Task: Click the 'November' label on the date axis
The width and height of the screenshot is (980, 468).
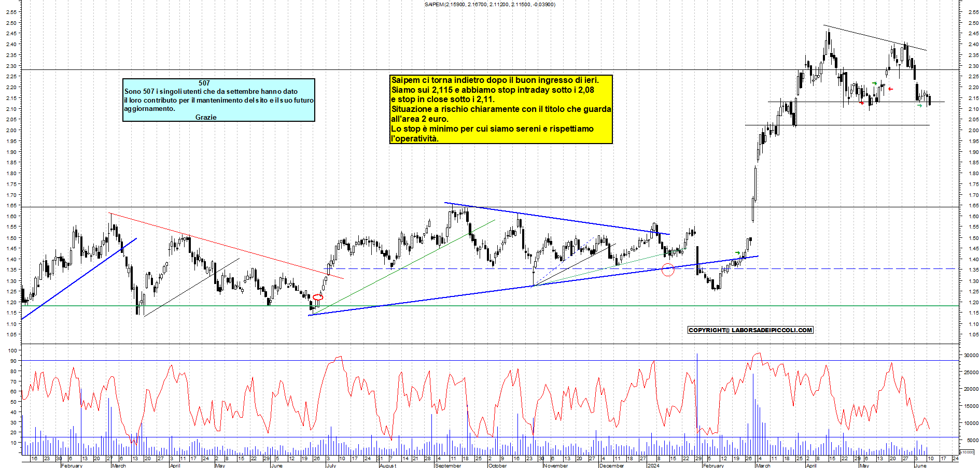Action: [x=556, y=465]
